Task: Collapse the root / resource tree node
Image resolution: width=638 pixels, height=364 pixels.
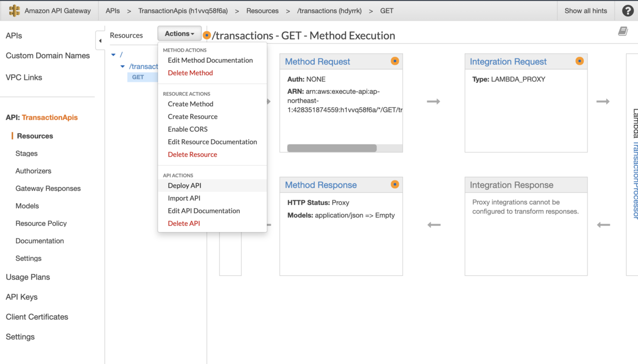Action: (113, 55)
